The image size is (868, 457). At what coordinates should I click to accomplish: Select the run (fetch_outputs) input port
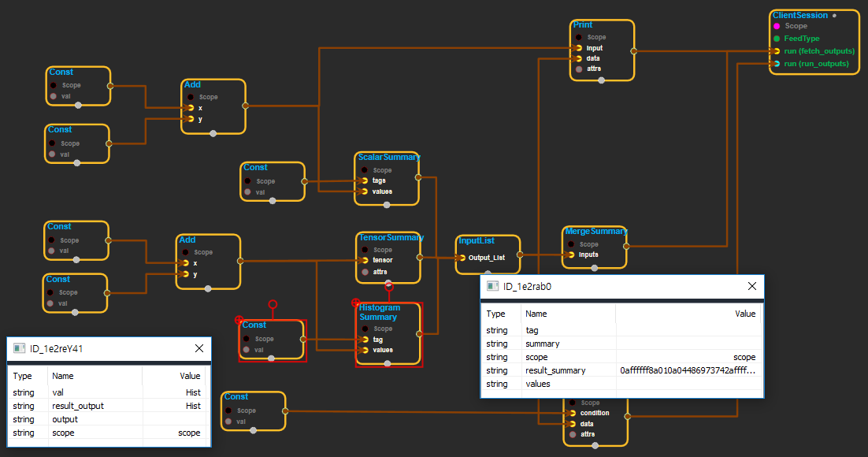click(777, 51)
